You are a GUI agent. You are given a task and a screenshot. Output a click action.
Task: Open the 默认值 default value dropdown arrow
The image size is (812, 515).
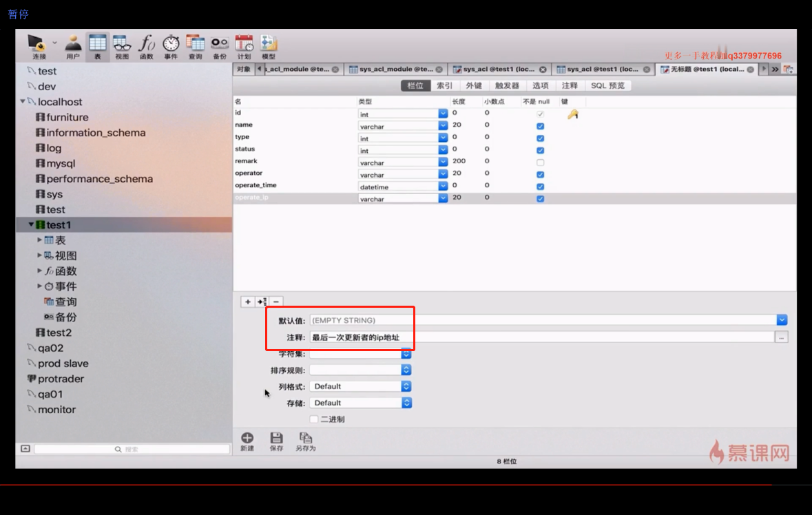pyautogui.click(x=782, y=320)
